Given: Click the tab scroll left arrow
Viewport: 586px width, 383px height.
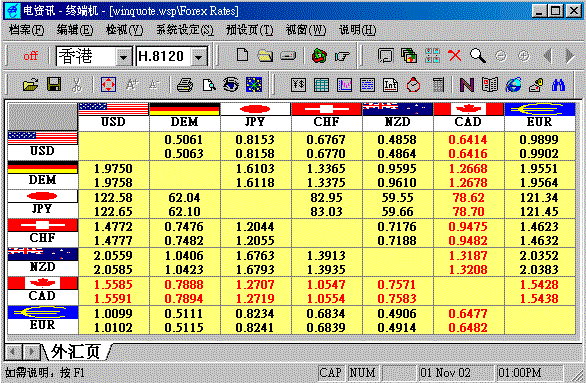Looking at the screenshot, I should point(14,352).
